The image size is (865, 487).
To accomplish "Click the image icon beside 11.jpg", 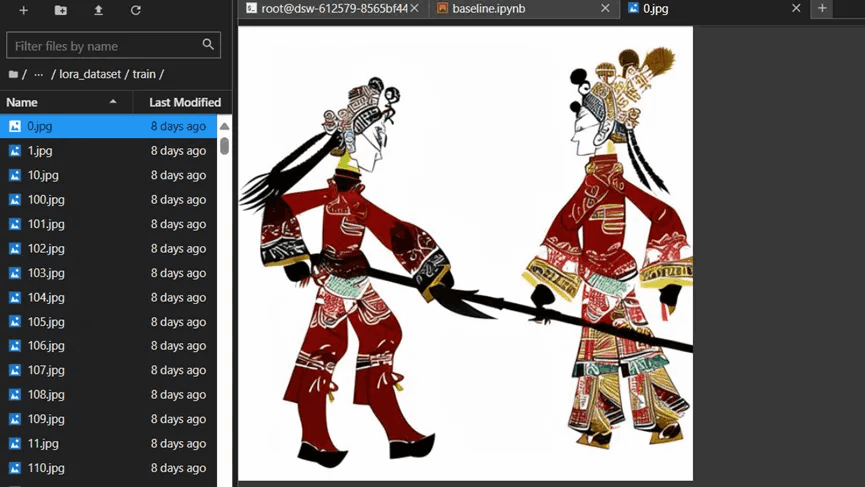I will tap(15, 443).
